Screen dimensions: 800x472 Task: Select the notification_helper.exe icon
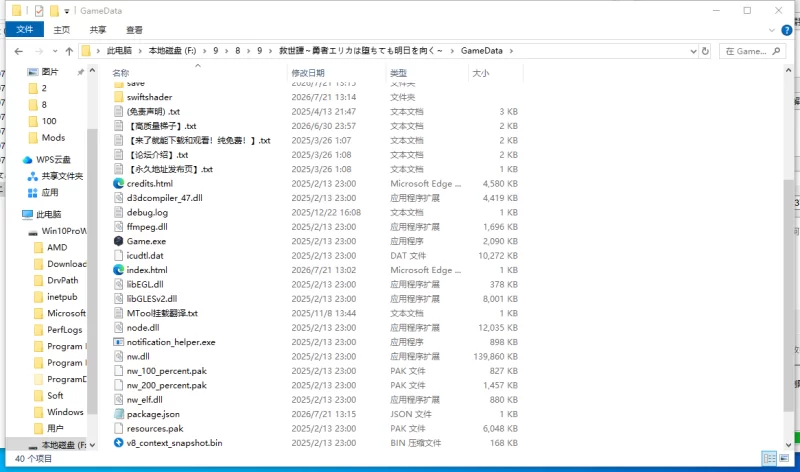tap(118, 342)
